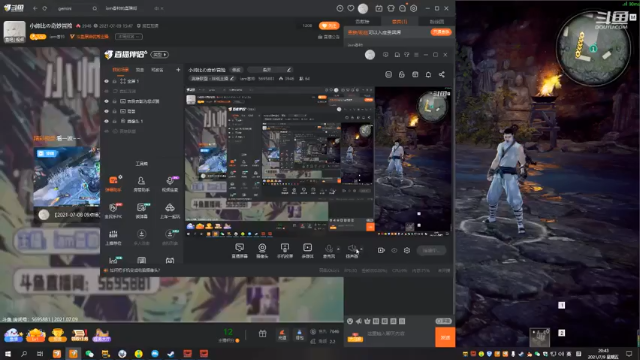Toggle visibility of the 全屏 1 source
Image resolution: width=640 pixels, height=360 pixels.
tap(107, 81)
